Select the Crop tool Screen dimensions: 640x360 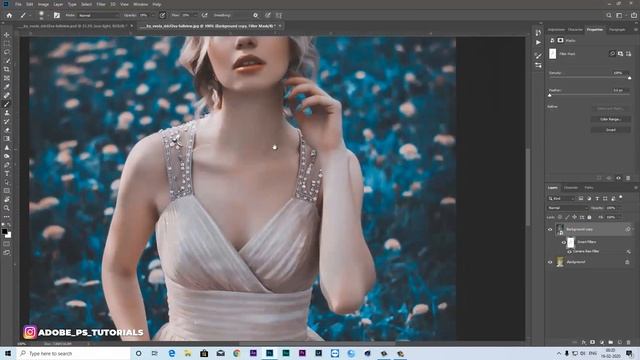(7, 69)
